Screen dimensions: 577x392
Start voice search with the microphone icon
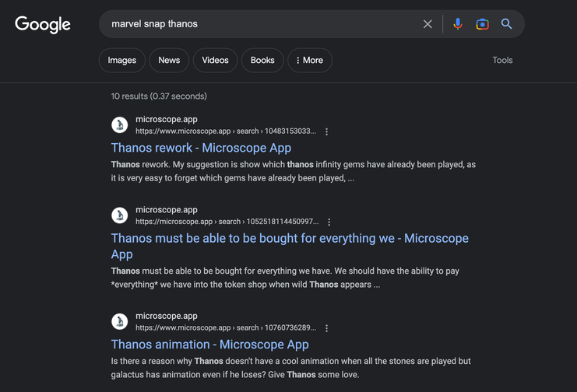tap(458, 24)
